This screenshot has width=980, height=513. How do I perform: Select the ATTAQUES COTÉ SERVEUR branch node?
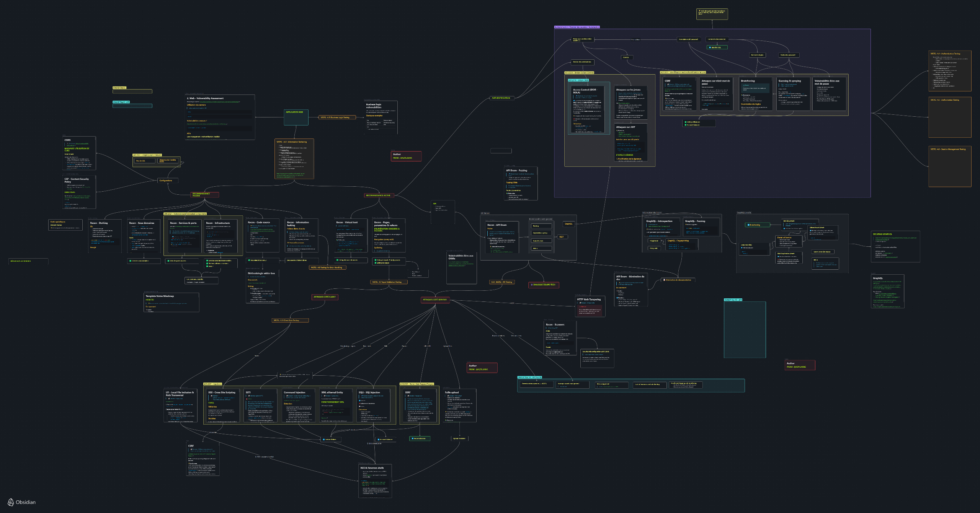click(435, 300)
